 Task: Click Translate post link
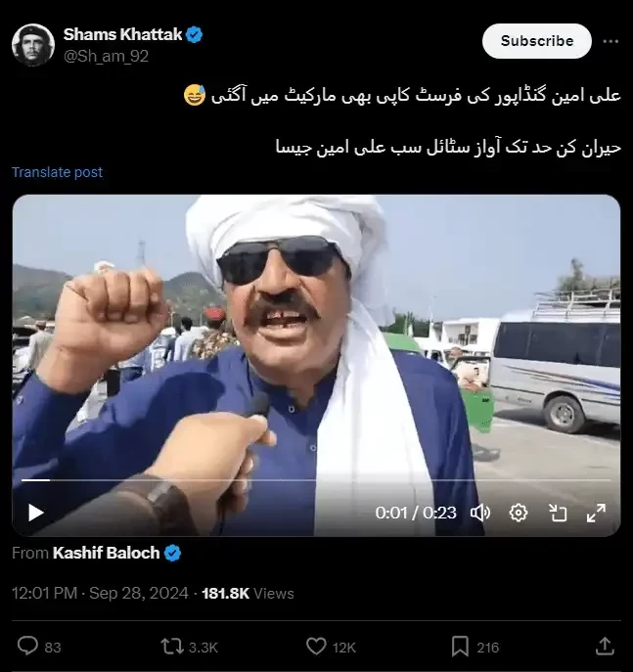(57, 172)
